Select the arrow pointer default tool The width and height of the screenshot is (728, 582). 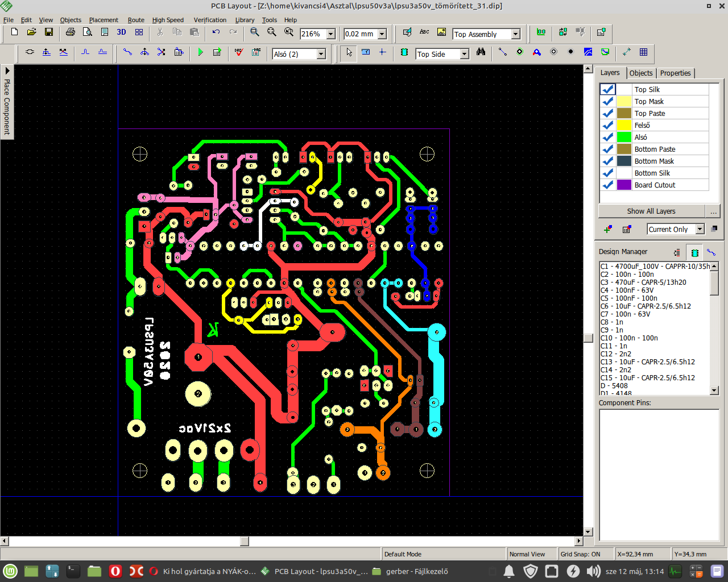[x=349, y=52]
